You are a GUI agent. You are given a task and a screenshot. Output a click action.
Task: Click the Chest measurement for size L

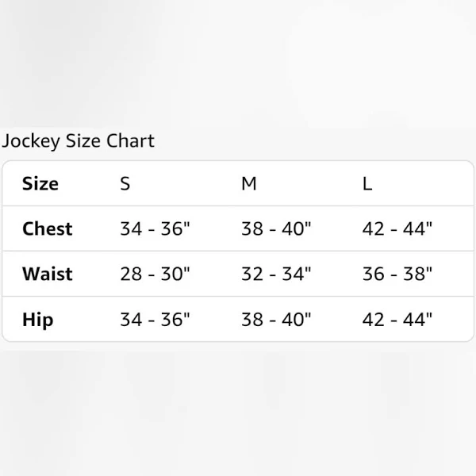click(397, 229)
